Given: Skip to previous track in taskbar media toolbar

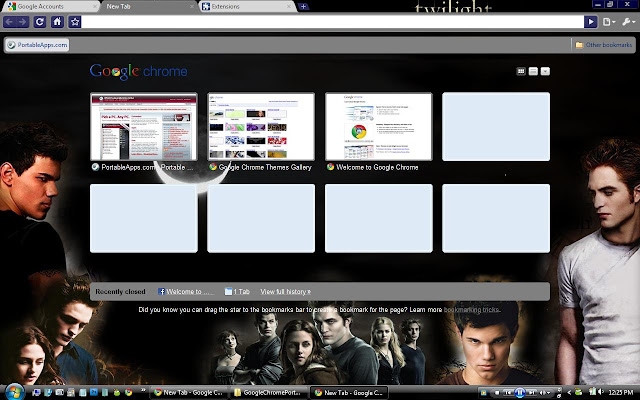Looking at the screenshot, I should [x=508, y=393].
